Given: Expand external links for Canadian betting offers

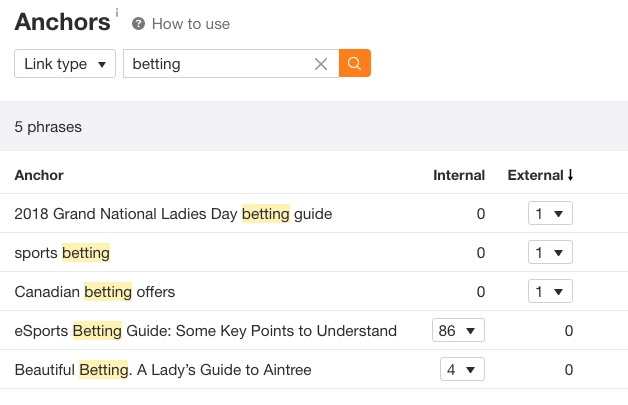Looking at the screenshot, I should 550,291.
